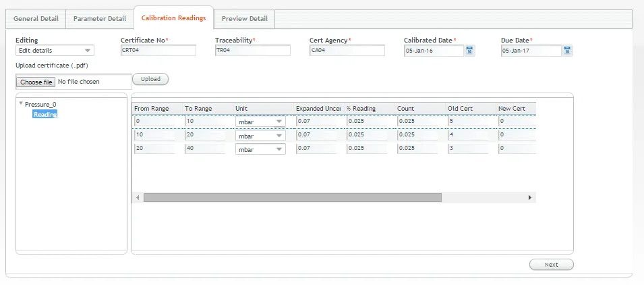
Task: Click the 'No file chosen' text
Action: pyautogui.click(x=79, y=82)
